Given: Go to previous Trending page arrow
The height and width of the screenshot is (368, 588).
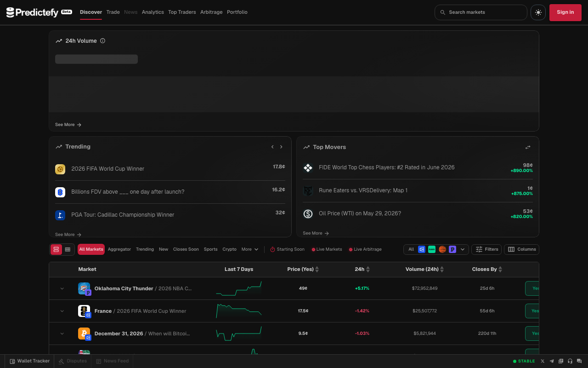Looking at the screenshot, I should (x=272, y=147).
